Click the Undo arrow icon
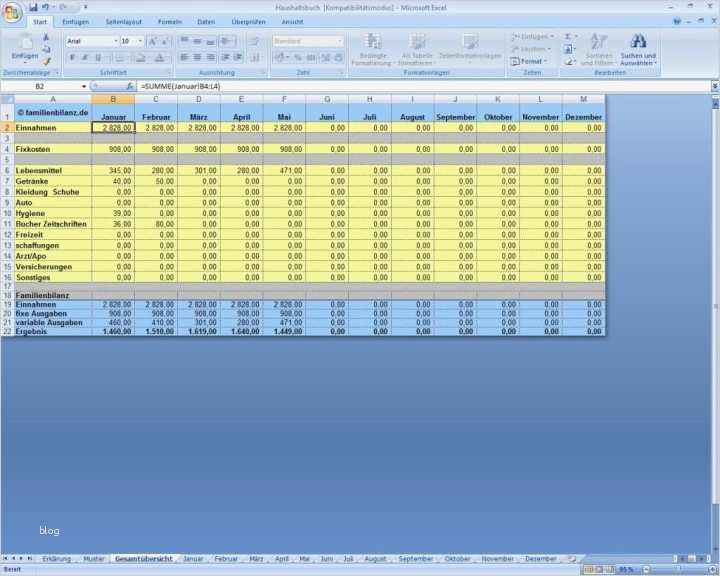The height and width of the screenshot is (576, 720). pyautogui.click(x=46, y=7)
